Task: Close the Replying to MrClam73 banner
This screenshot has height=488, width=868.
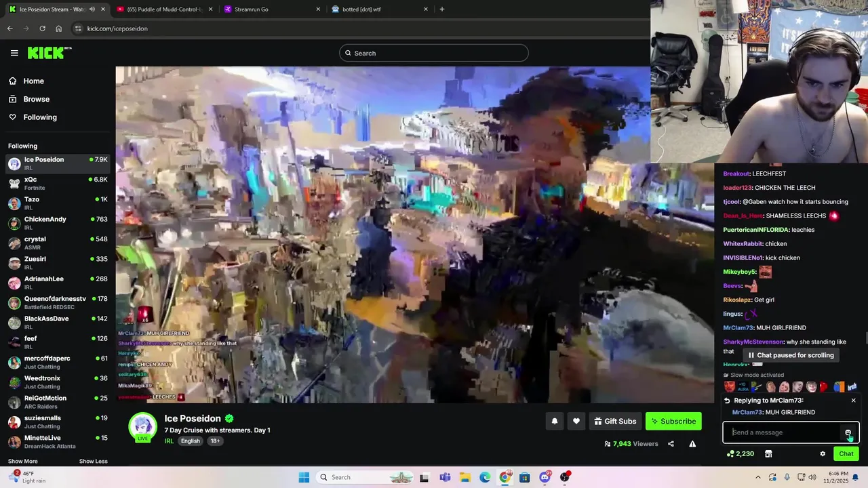Action: (x=854, y=401)
